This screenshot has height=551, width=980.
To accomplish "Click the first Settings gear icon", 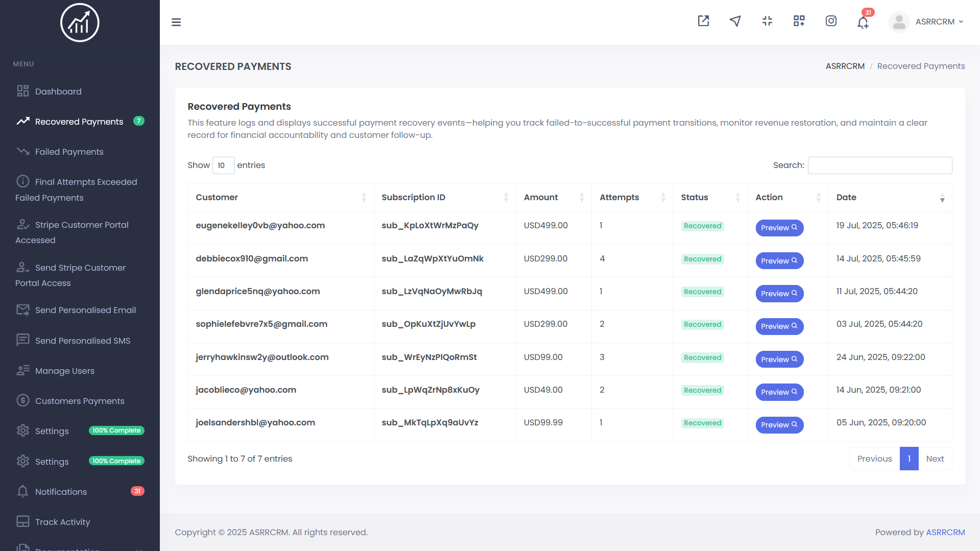I will click(23, 430).
